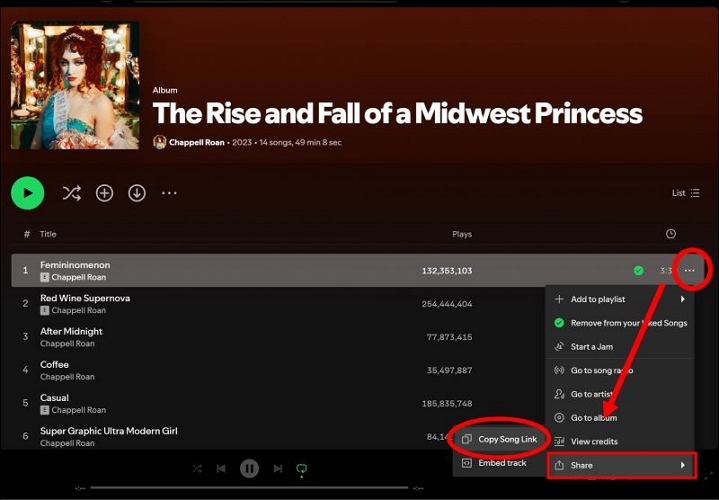Toggle shuffle in the bottom player bar
Image resolution: width=719 pixels, height=500 pixels.
coord(197,468)
